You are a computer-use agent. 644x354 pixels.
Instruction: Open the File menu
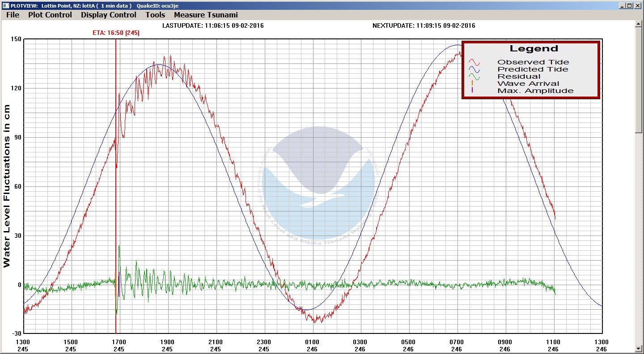click(13, 15)
